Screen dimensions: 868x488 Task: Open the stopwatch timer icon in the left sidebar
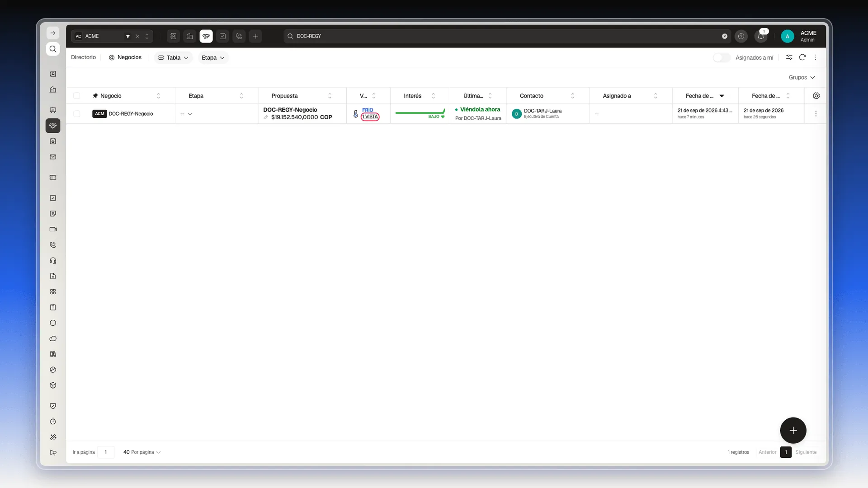(x=53, y=422)
